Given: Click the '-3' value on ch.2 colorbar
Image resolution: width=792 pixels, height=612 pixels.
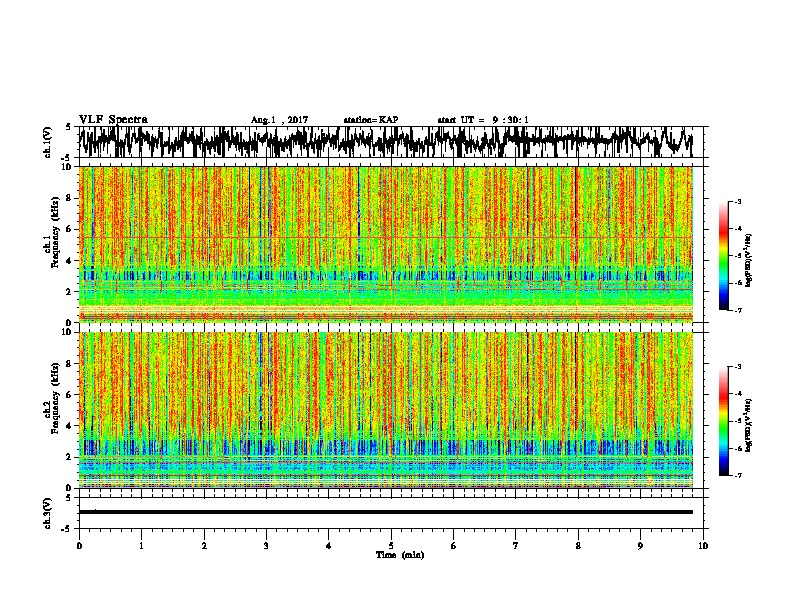Looking at the screenshot, I should [x=737, y=367].
